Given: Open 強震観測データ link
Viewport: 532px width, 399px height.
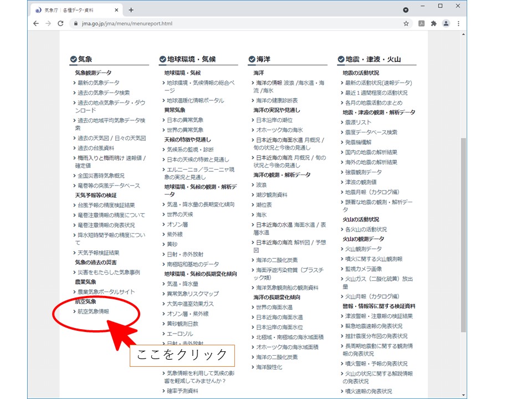Looking at the screenshot, I should [x=364, y=172].
